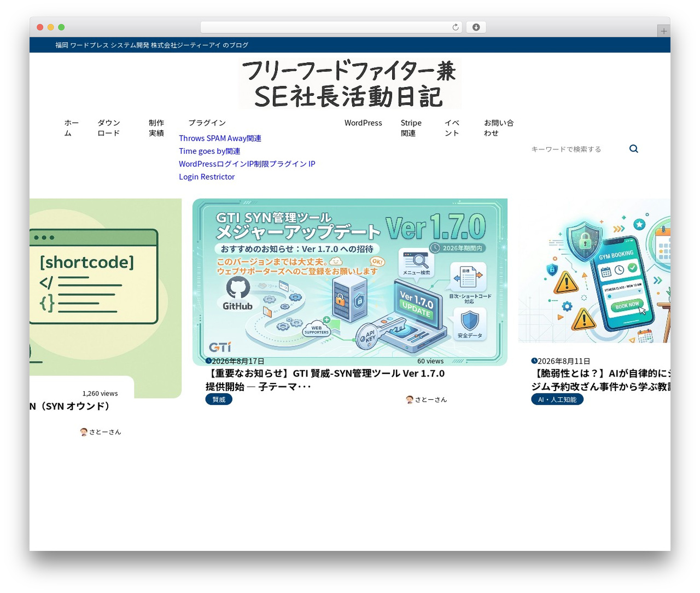The width and height of the screenshot is (700, 593).
Task: Click the 福岡 ワードプレス システム開発 header text
Action: click(151, 45)
